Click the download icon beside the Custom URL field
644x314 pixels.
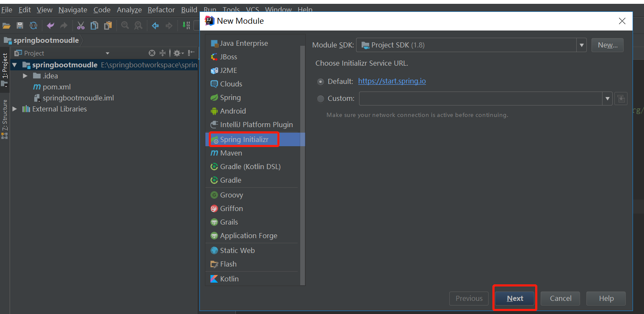point(621,98)
